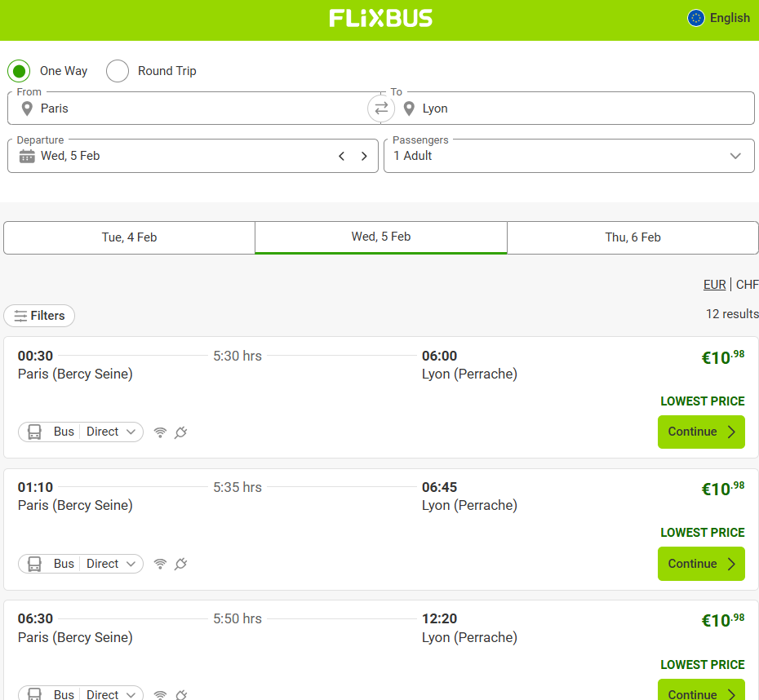This screenshot has height=700, width=759.
Task: Continue with the 01:10 departure
Action: click(x=701, y=564)
